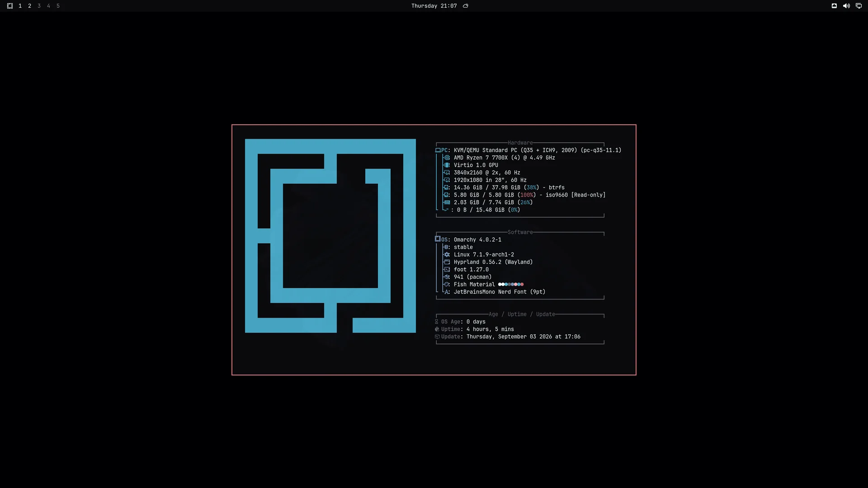This screenshot has height=488, width=868.
Task: Switch to workspace 5
Action: [x=58, y=6]
